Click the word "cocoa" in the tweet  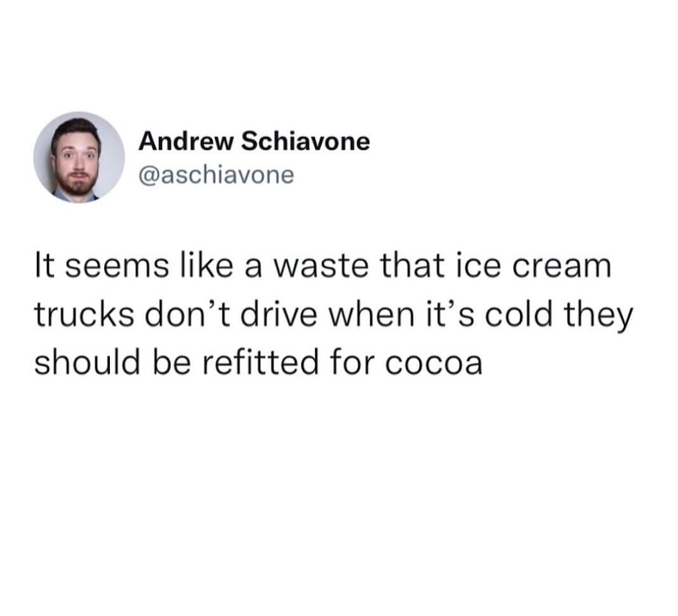433,363
